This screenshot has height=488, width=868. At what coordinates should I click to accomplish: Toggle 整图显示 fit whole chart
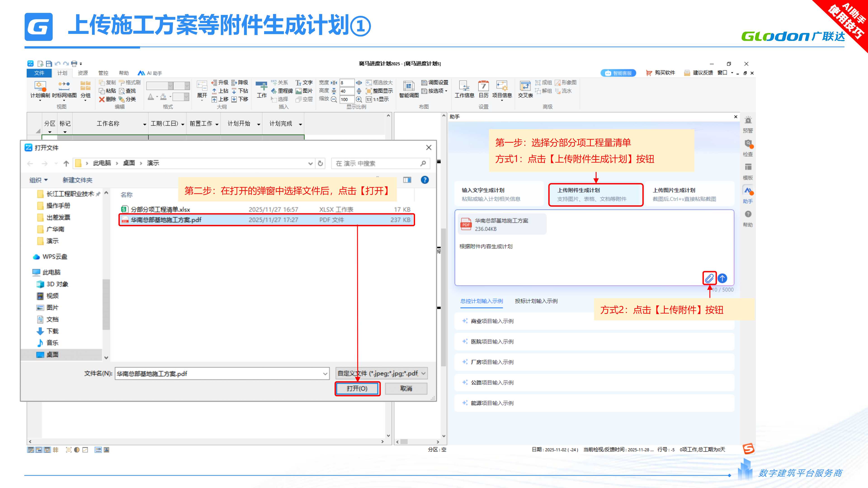tap(380, 91)
